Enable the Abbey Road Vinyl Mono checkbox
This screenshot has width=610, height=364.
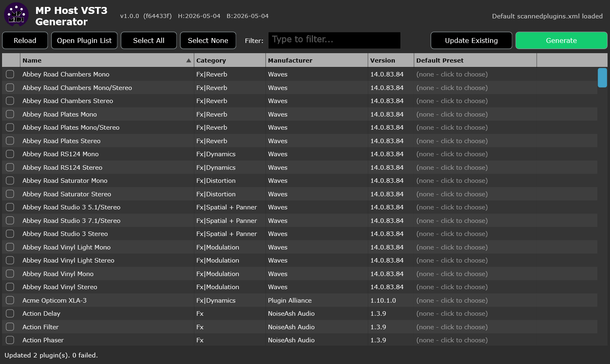10,274
